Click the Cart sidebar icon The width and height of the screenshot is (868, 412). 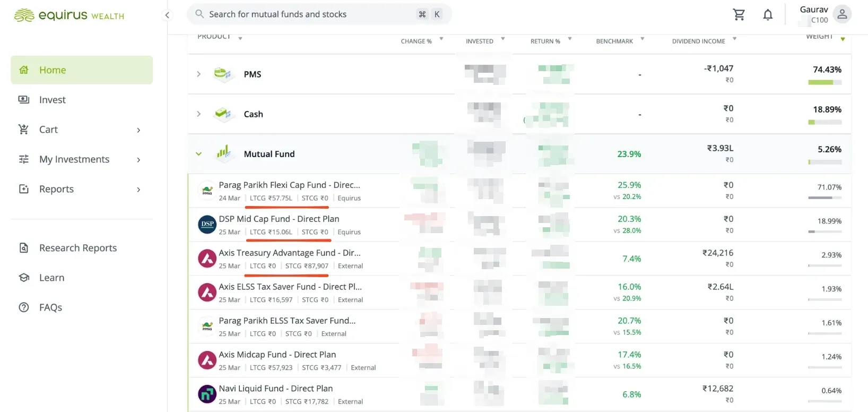click(24, 129)
